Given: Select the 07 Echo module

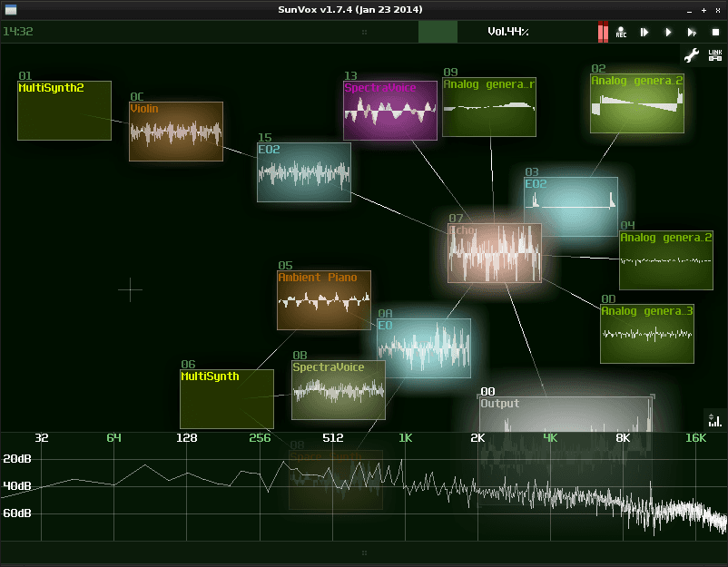Looking at the screenshot, I should pyautogui.click(x=495, y=253).
